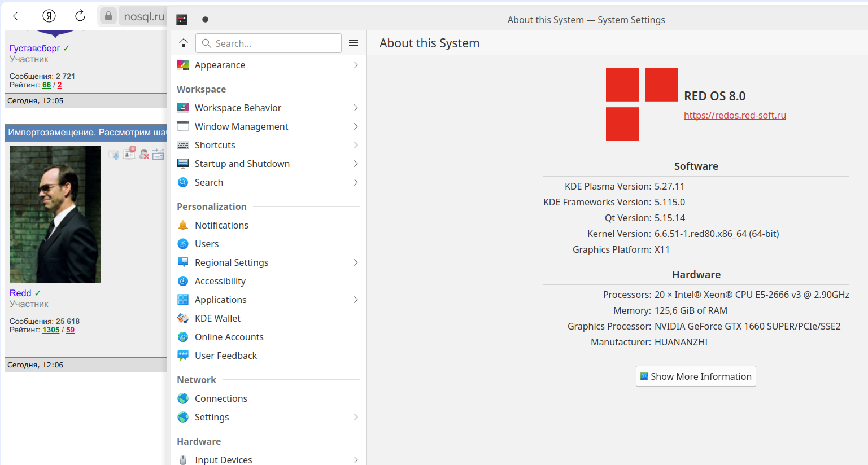This screenshot has height=465, width=868.
Task: Click the Input Devices mouse icon
Action: tap(183, 460)
